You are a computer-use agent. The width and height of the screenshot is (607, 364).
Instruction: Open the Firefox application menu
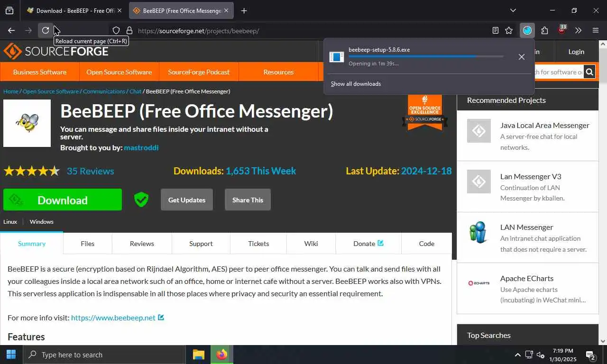tap(596, 30)
